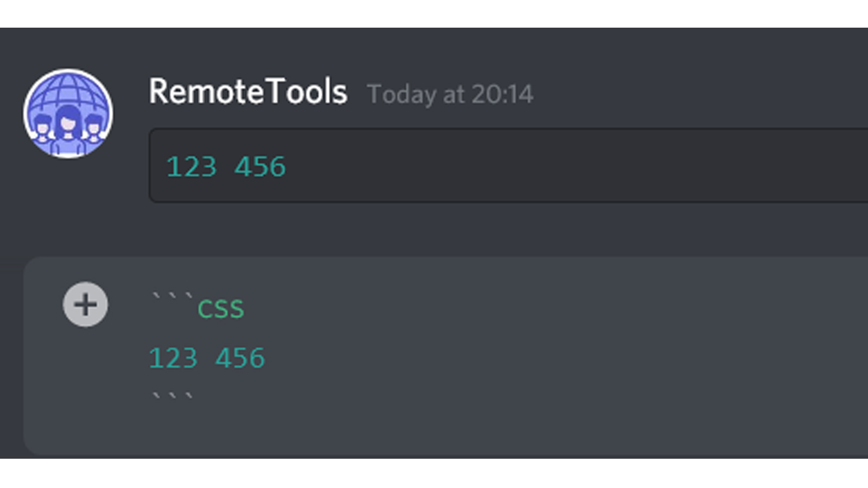Place cursor on the css language tag

221,309
